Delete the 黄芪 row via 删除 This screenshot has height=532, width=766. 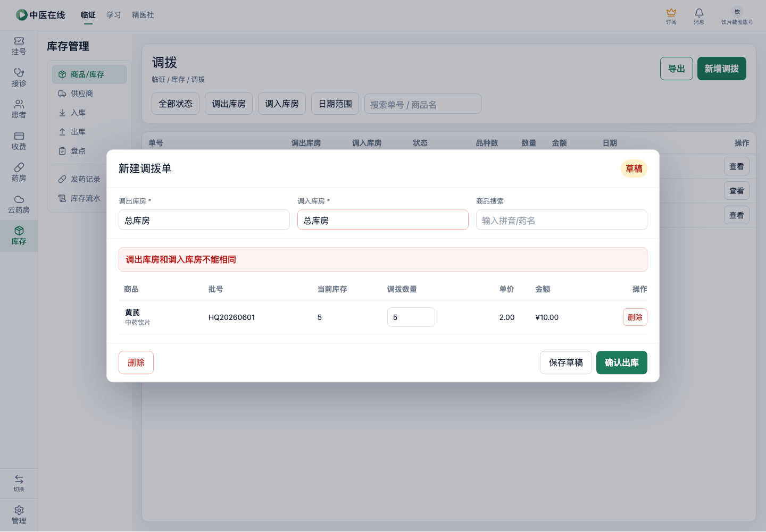[x=635, y=317]
